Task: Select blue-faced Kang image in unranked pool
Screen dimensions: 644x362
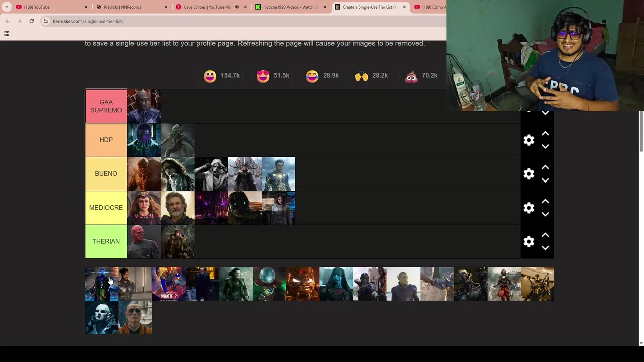Action: [x=101, y=284]
